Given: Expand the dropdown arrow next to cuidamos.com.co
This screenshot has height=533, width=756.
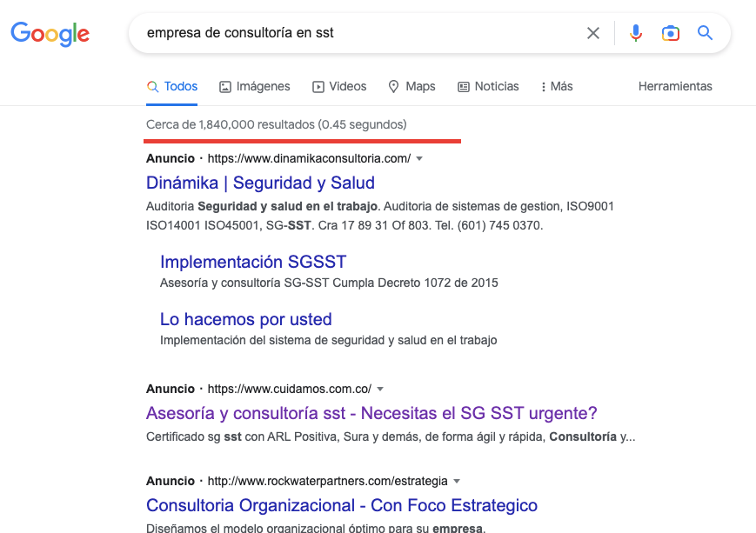Looking at the screenshot, I should [380, 389].
